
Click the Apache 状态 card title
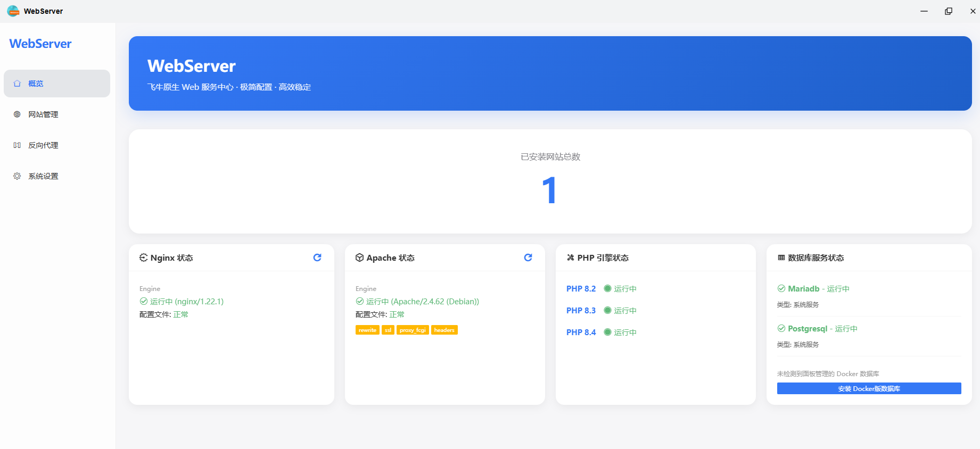[x=391, y=257]
